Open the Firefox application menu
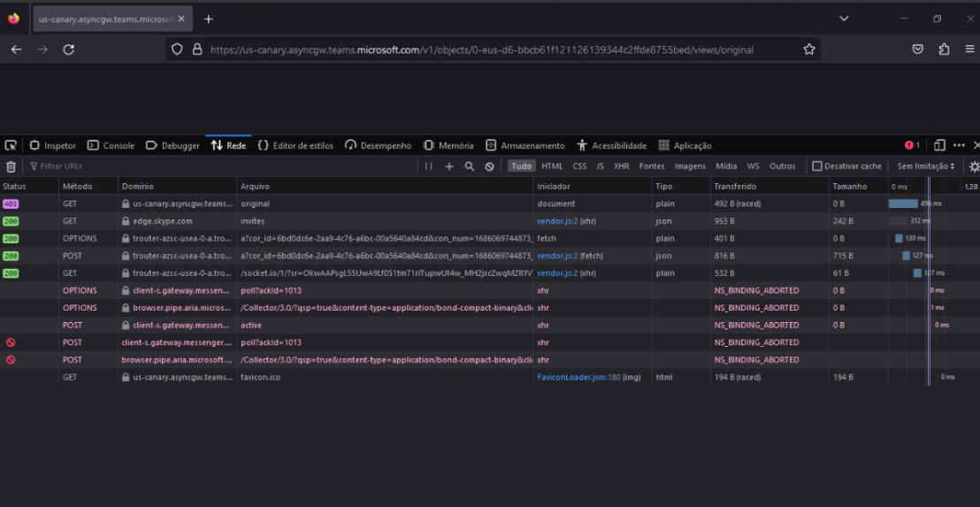Screen dimensions: 980x507 pos(969,50)
